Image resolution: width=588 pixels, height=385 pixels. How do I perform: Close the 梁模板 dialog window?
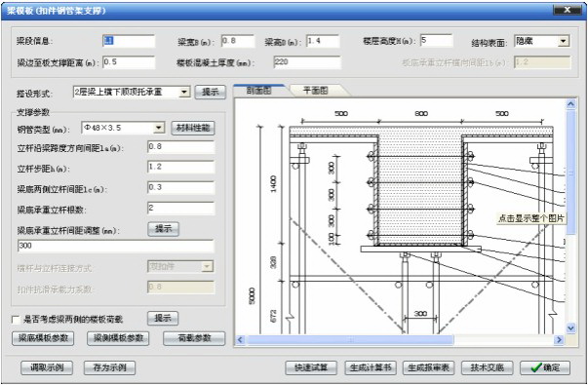pyautogui.click(x=568, y=11)
